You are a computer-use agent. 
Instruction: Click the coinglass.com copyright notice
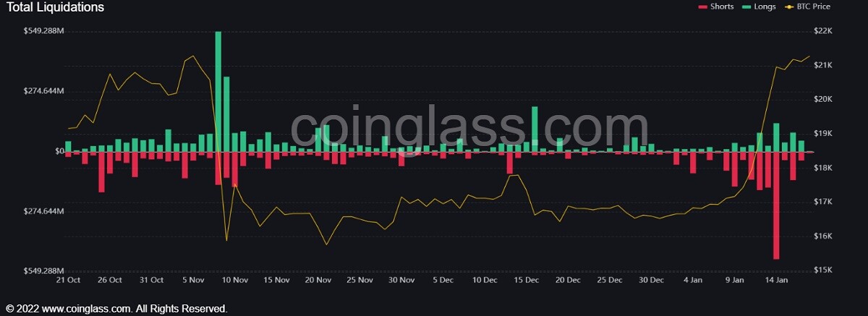(x=116, y=308)
